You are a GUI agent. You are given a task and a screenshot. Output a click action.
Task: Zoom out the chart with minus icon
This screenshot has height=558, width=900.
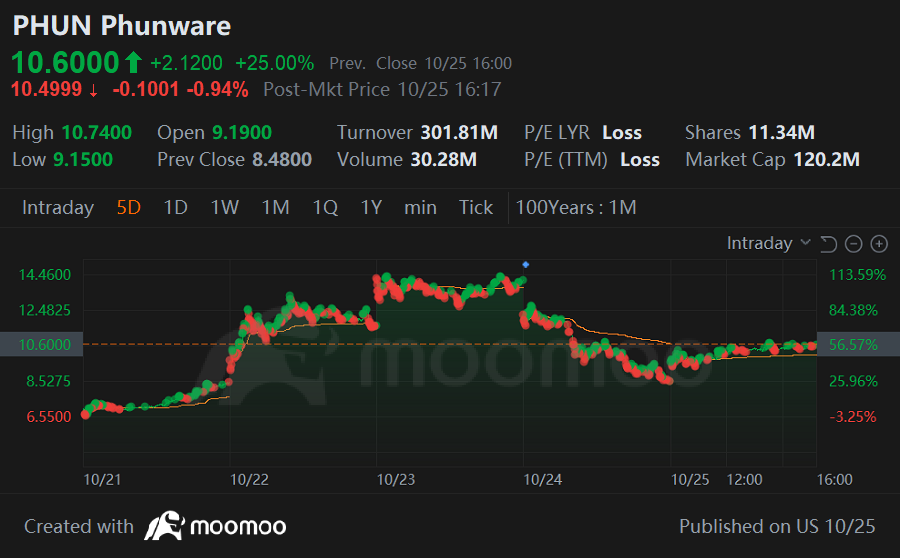point(854,244)
